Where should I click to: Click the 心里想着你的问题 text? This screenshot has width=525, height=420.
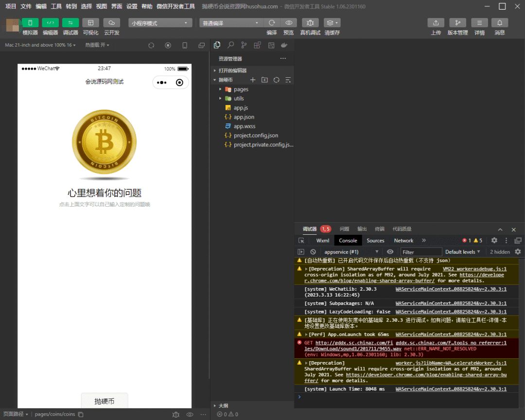click(x=105, y=193)
